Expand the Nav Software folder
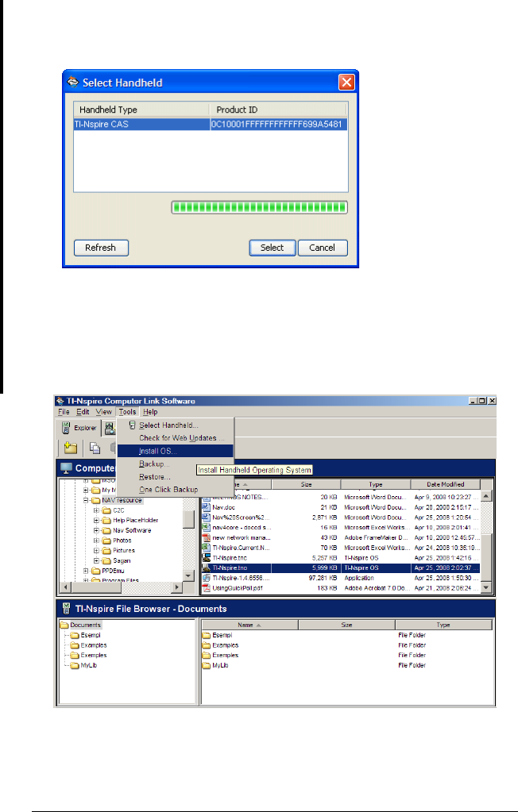 96,530
